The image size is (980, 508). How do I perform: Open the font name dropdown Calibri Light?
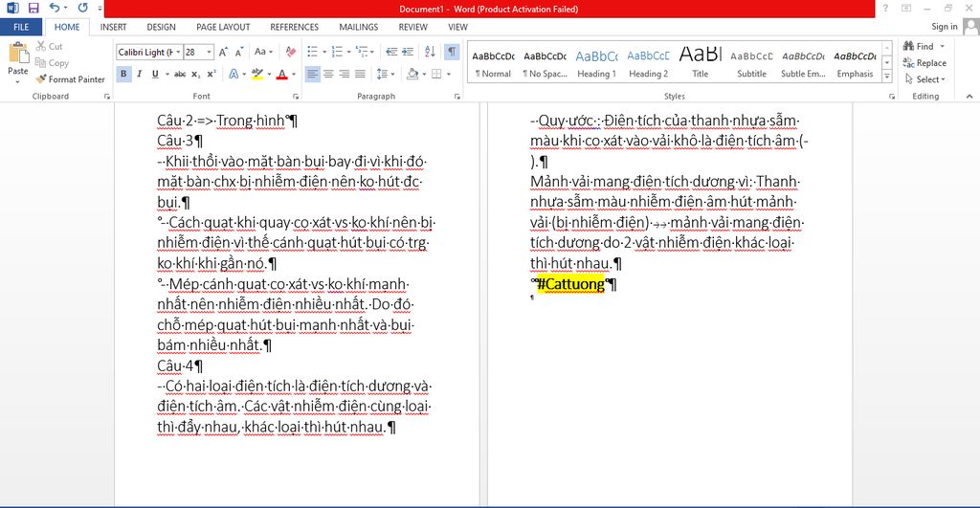tap(178, 52)
